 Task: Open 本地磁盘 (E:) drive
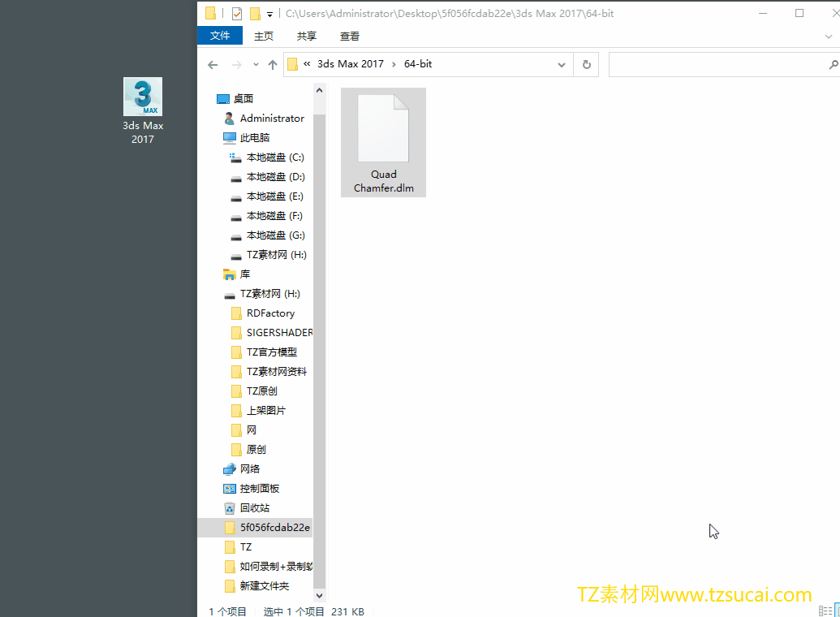point(275,196)
